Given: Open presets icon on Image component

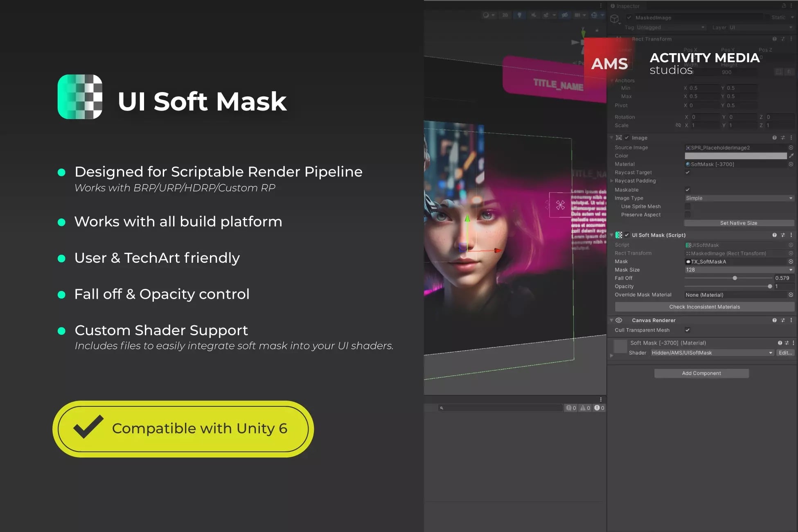Looking at the screenshot, I should click(782, 138).
